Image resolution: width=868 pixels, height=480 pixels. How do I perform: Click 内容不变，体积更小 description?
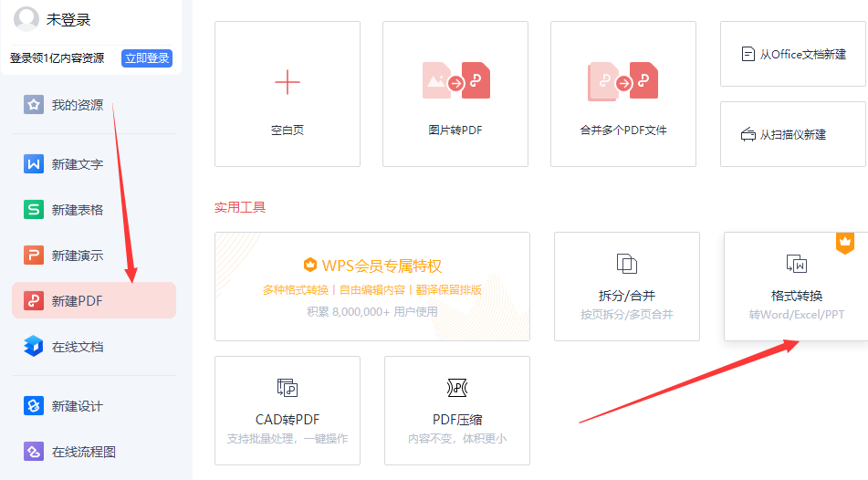[x=457, y=438]
